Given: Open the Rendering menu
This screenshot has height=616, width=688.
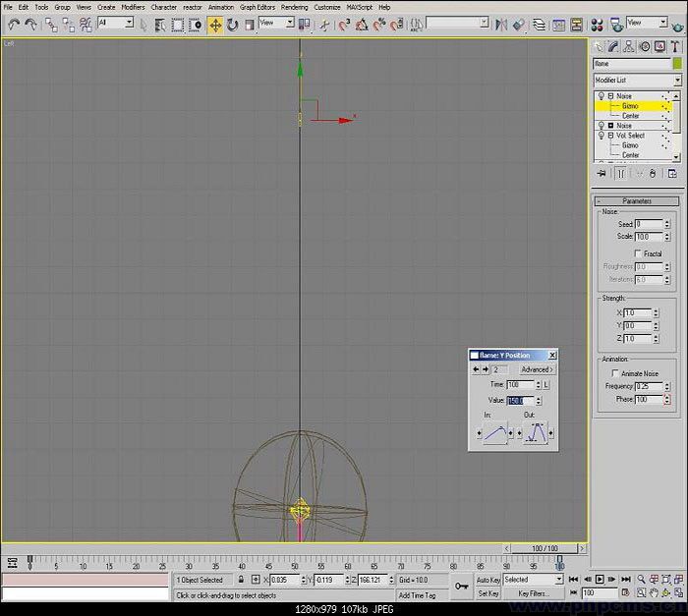Looking at the screenshot, I should tap(295, 7).
